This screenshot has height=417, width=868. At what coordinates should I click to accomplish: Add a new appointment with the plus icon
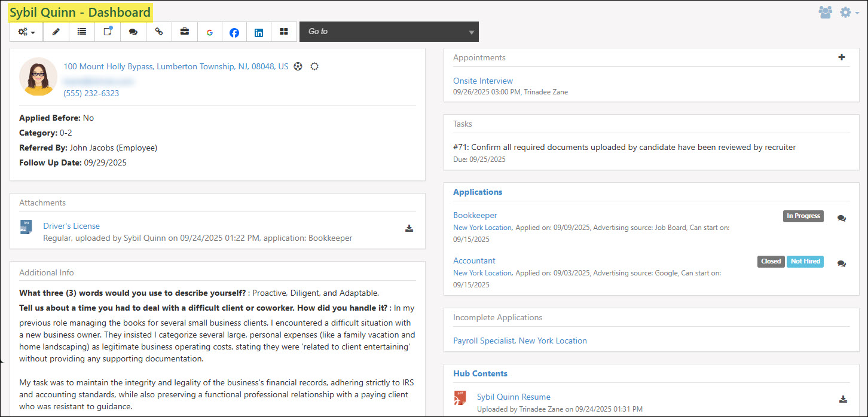pyautogui.click(x=842, y=58)
